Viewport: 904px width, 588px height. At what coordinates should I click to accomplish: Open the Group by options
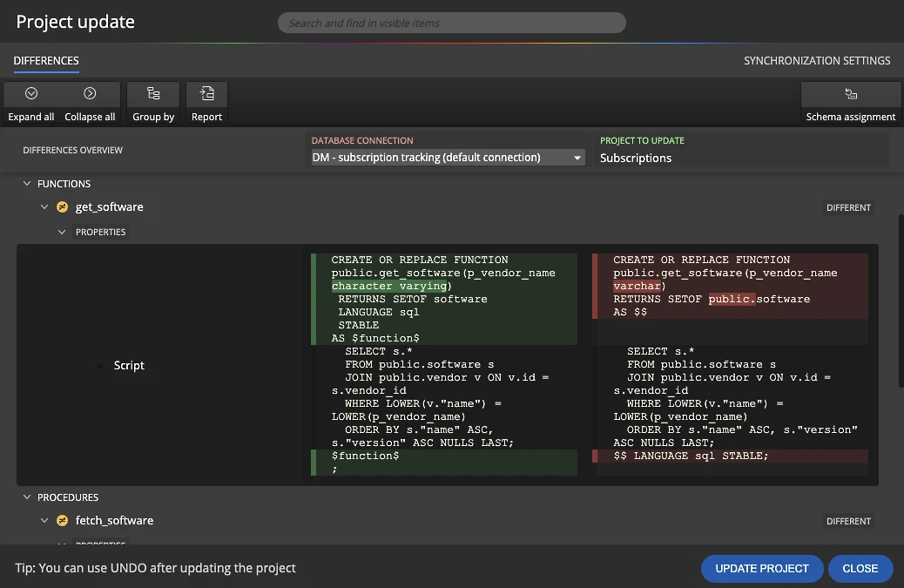pyautogui.click(x=153, y=103)
